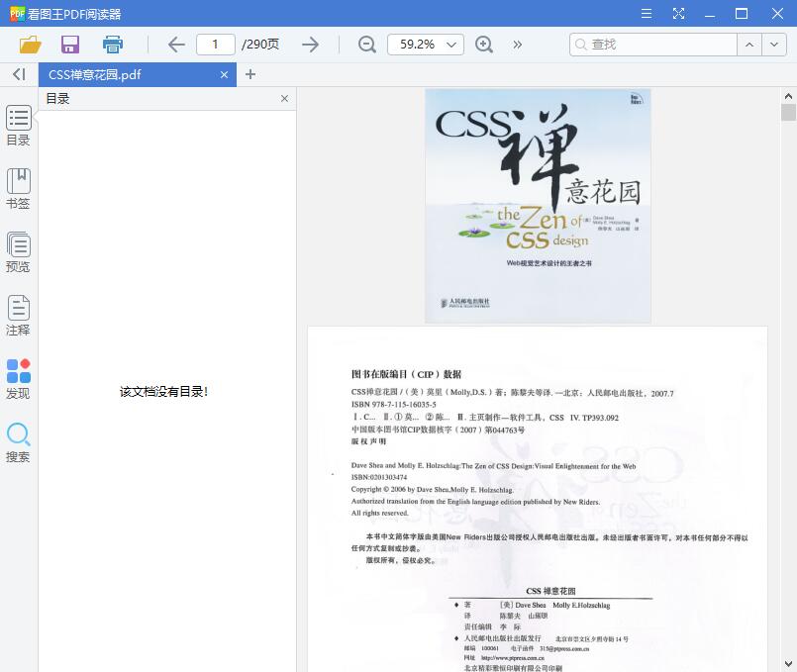Open a PDF file with the folder icon

[x=30, y=45]
